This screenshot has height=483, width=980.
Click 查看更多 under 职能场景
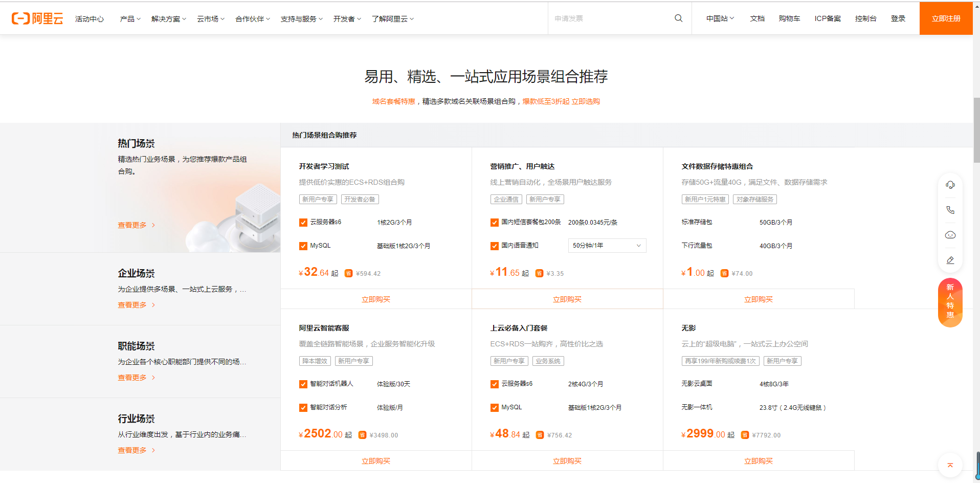136,378
